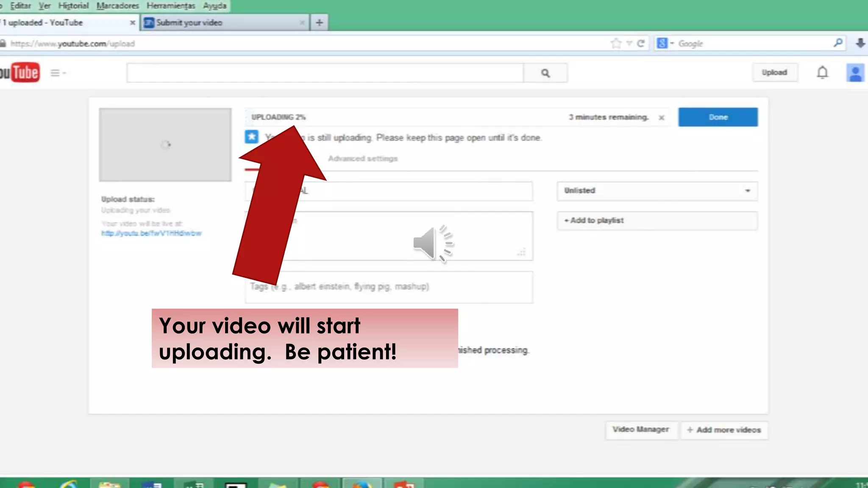
Task: Open the youtu.be video link
Action: [151, 233]
